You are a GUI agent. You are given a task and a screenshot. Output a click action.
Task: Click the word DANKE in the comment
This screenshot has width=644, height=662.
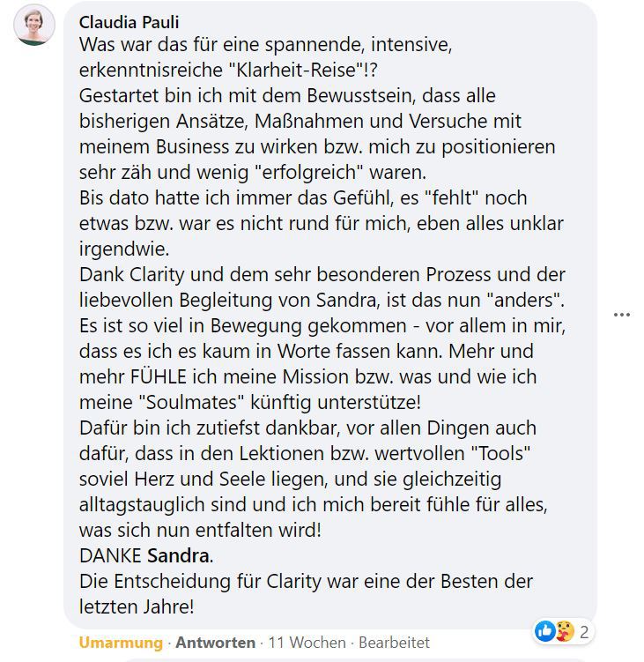coord(110,556)
